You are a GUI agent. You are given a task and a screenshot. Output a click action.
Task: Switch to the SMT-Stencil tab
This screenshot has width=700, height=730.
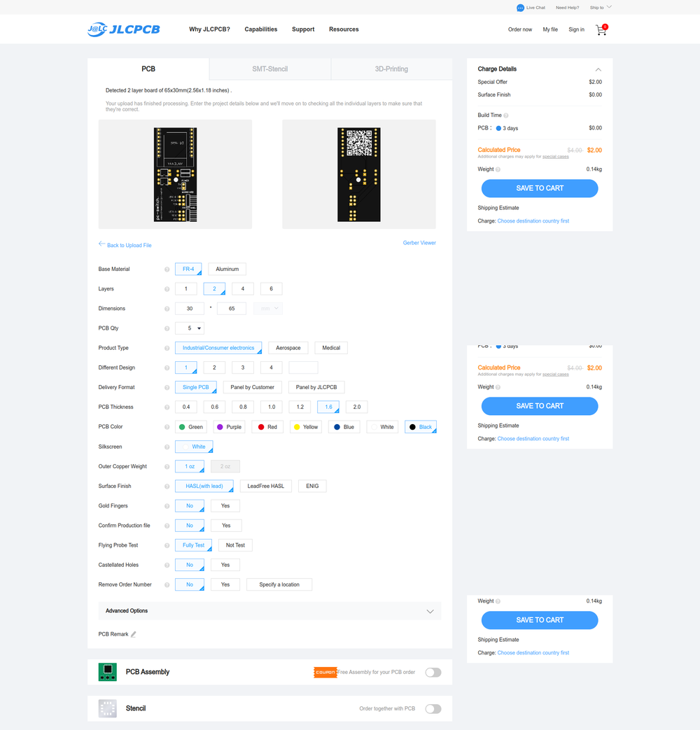269,69
